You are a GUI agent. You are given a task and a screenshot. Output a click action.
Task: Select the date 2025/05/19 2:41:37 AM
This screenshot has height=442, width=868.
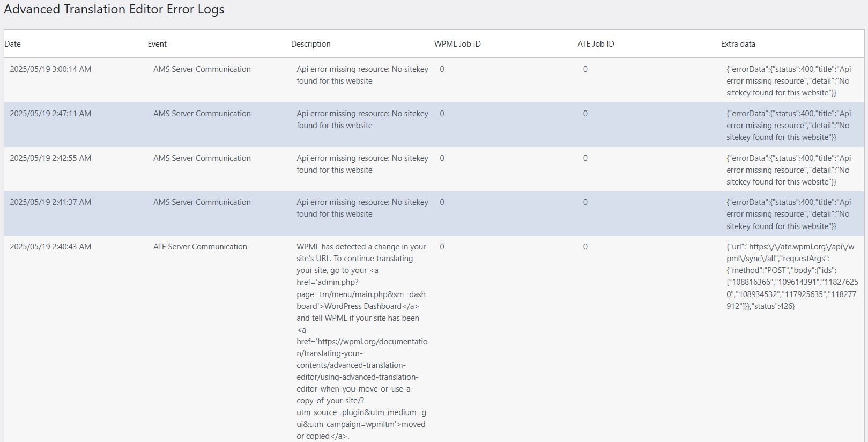(x=50, y=202)
